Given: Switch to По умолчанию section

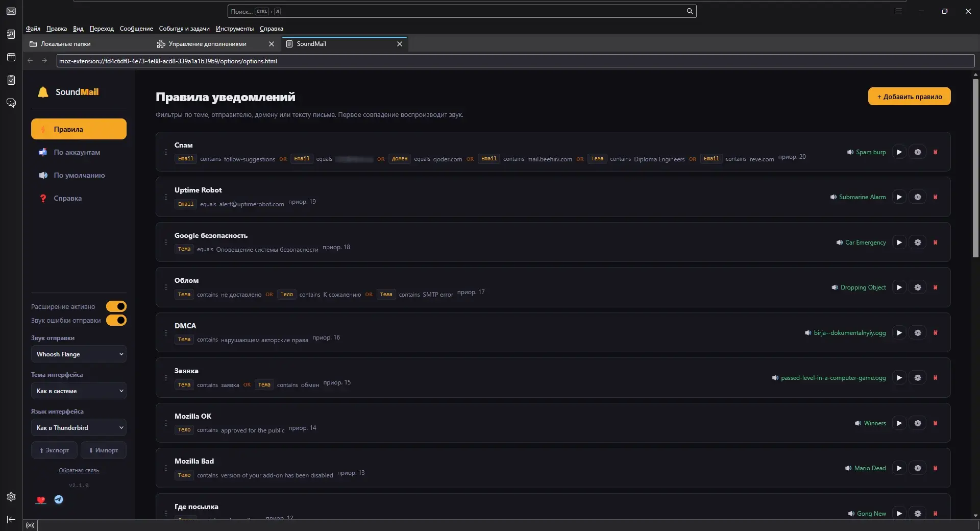Looking at the screenshot, I should point(79,175).
